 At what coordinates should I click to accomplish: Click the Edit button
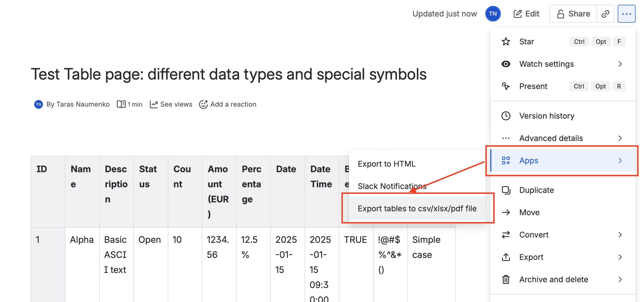526,14
